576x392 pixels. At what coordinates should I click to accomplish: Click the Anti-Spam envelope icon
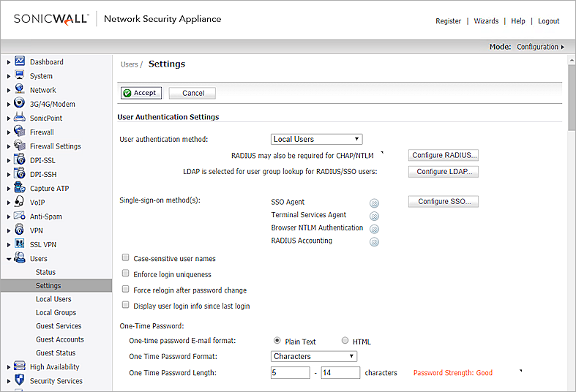[x=20, y=216]
